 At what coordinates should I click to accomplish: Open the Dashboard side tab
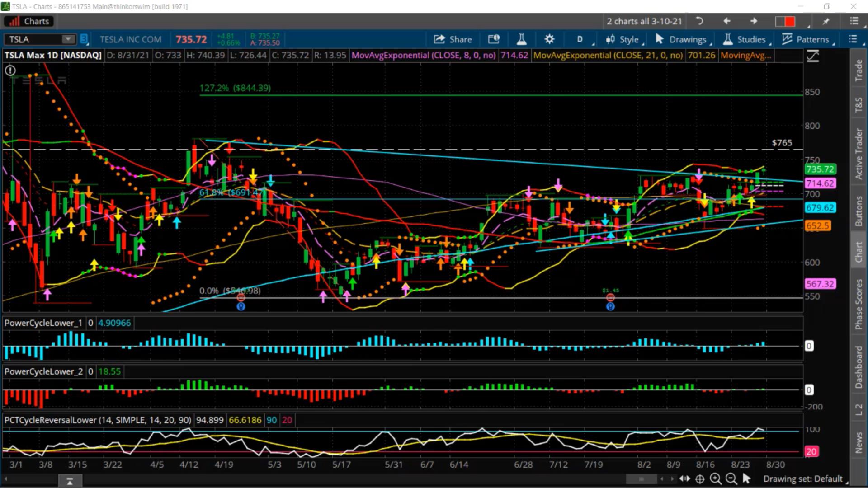tap(859, 366)
